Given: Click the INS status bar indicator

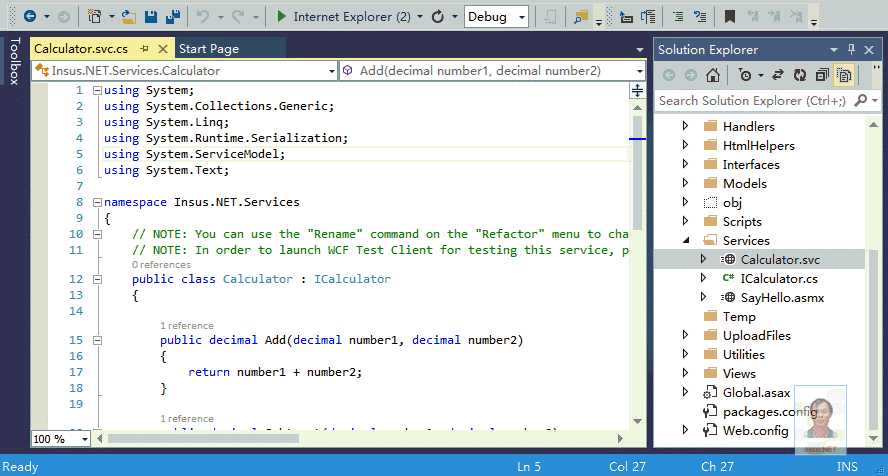Looking at the screenshot, I should pos(847,466).
